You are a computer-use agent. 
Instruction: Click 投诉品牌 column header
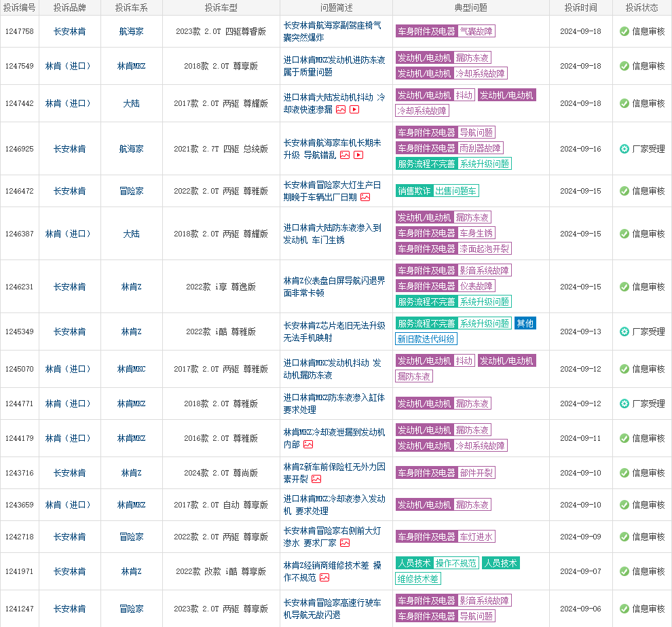[x=69, y=7]
